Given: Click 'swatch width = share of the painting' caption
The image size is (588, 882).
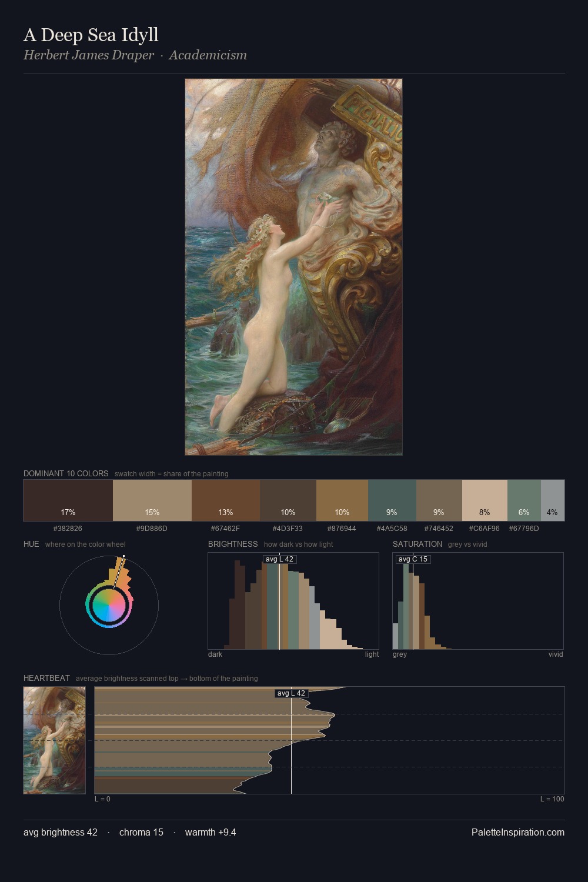Looking at the screenshot, I should click(172, 474).
